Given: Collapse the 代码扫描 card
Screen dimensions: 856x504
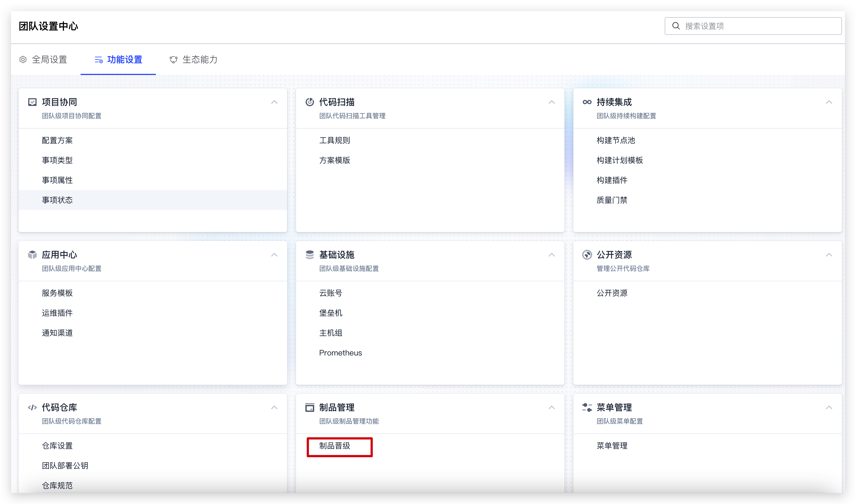Looking at the screenshot, I should pos(551,102).
